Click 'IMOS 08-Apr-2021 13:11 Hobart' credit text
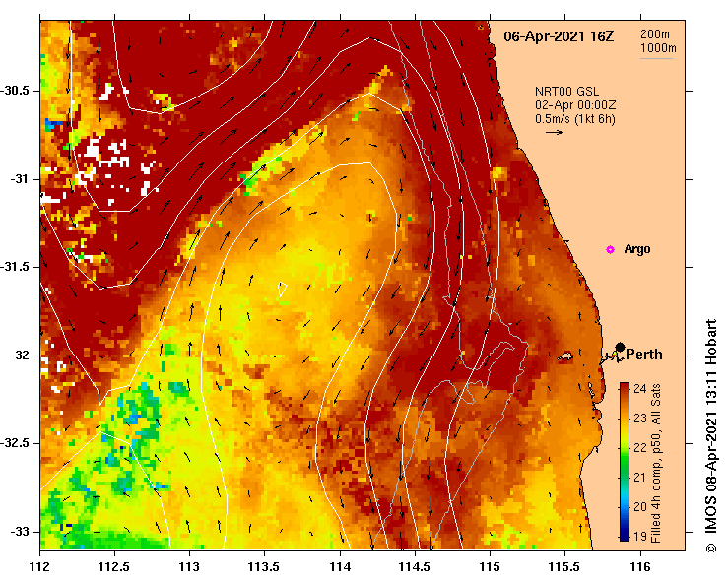Screen dimensions: 728x583 tap(711, 427)
